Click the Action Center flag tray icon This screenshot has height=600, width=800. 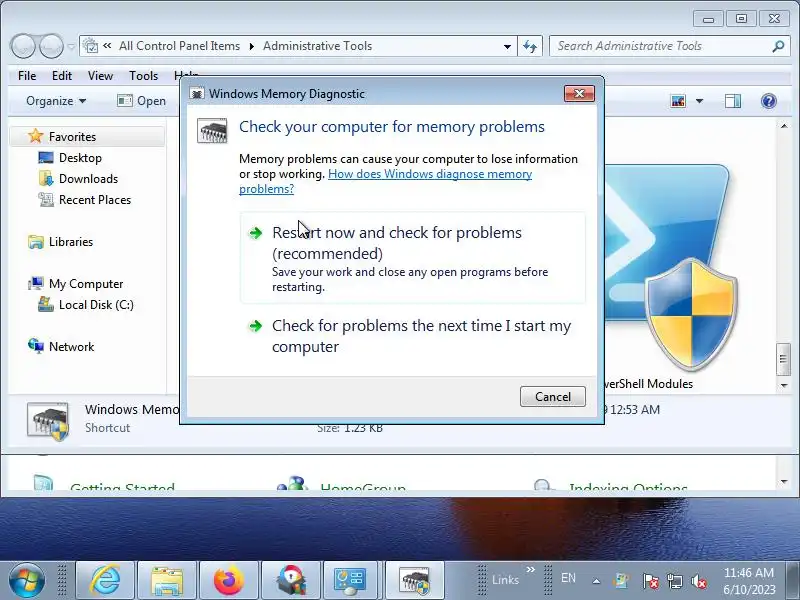tap(650, 581)
